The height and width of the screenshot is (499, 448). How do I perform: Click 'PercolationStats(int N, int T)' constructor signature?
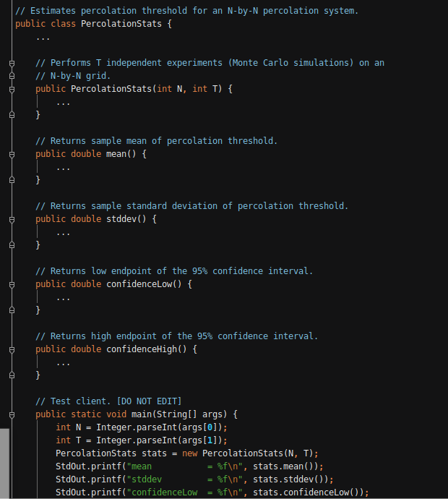pyautogui.click(x=146, y=89)
